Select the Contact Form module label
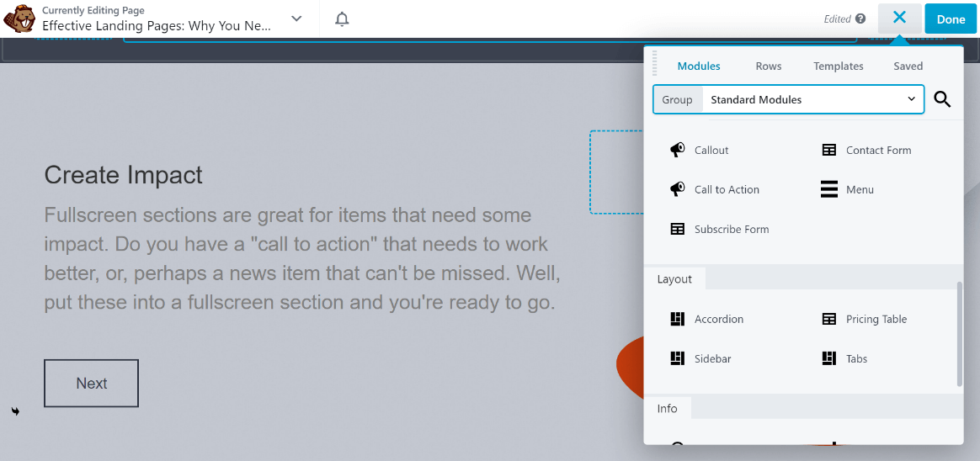 (878, 150)
